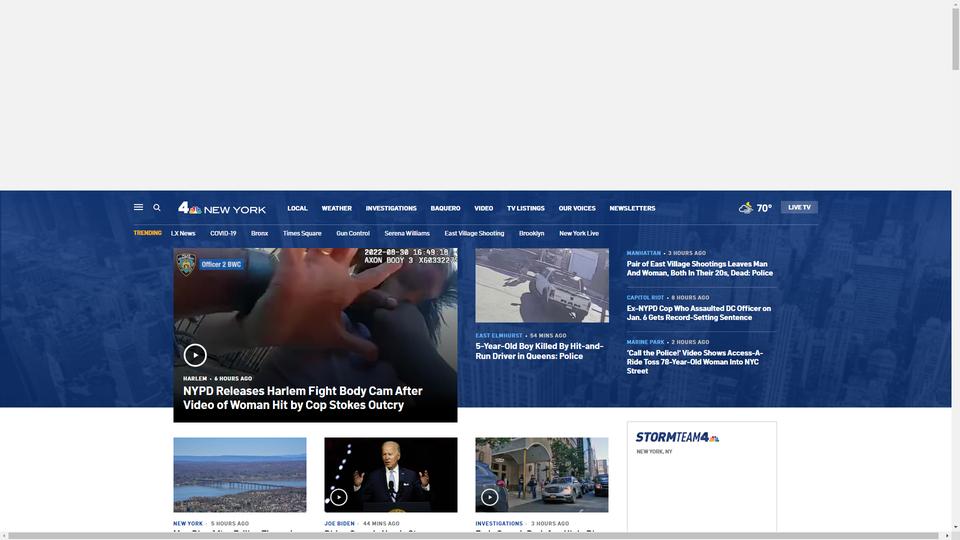
Task: Open the Video nav item
Action: click(x=484, y=208)
